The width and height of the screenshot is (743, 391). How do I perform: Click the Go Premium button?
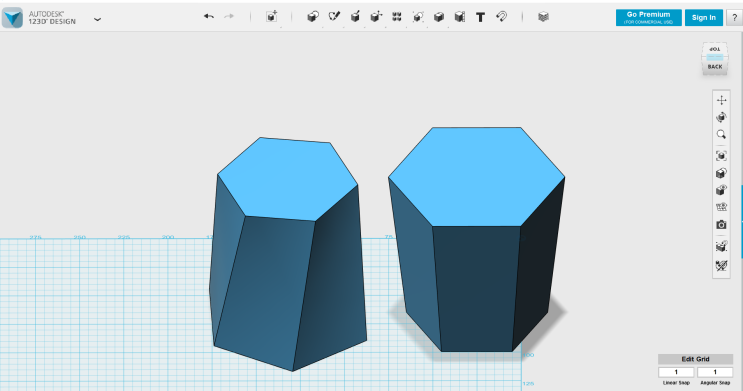click(649, 18)
